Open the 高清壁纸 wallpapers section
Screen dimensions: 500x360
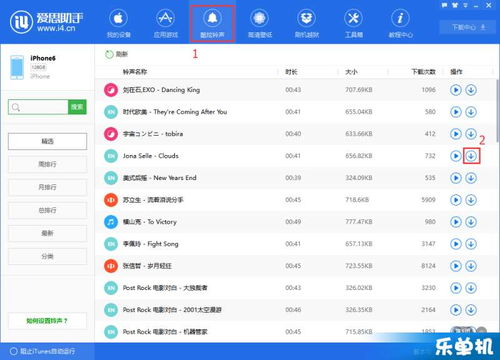pyautogui.click(x=260, y=23)
